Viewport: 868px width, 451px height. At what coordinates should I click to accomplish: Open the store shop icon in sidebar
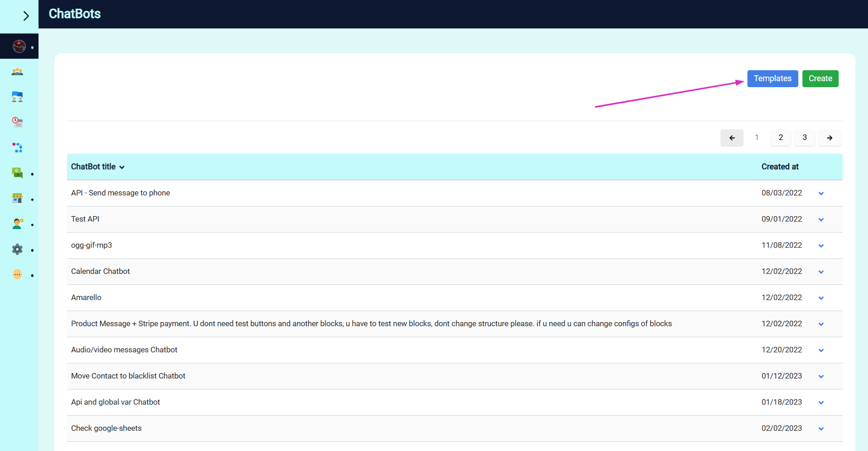pos(17,198)
